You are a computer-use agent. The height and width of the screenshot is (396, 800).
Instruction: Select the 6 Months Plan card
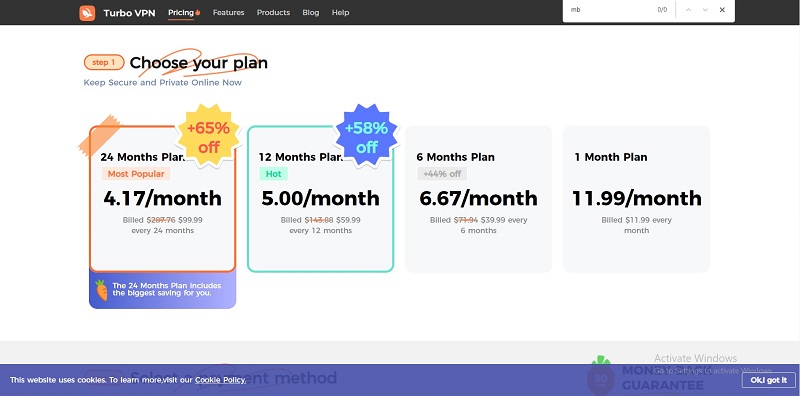[479, 199]
